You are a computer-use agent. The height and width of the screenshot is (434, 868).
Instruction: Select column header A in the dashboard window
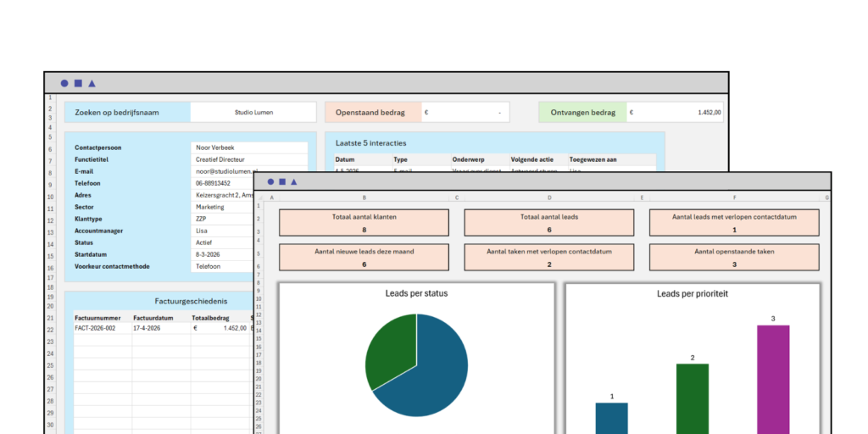[271, 197]
